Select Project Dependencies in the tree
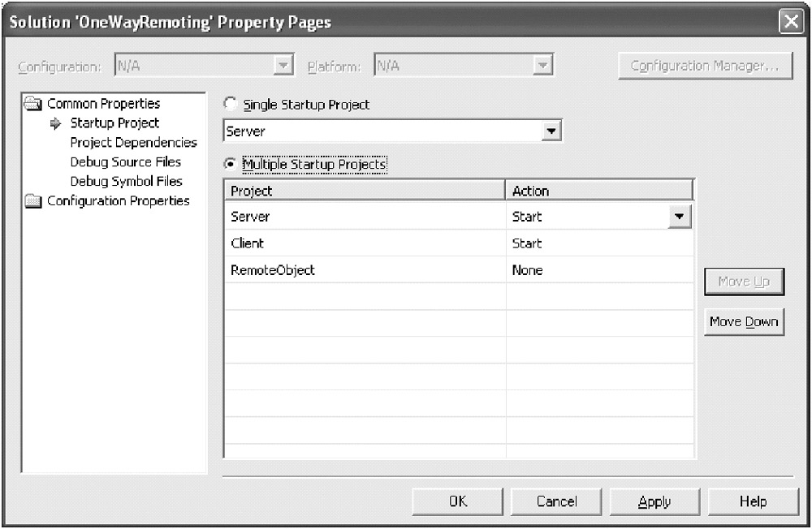Screen dimensions: 812x529 click(133, 143)
